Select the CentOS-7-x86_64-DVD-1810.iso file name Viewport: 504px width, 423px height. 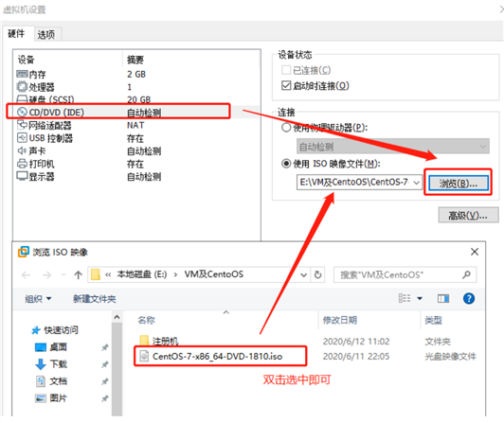tap(217, 356)
